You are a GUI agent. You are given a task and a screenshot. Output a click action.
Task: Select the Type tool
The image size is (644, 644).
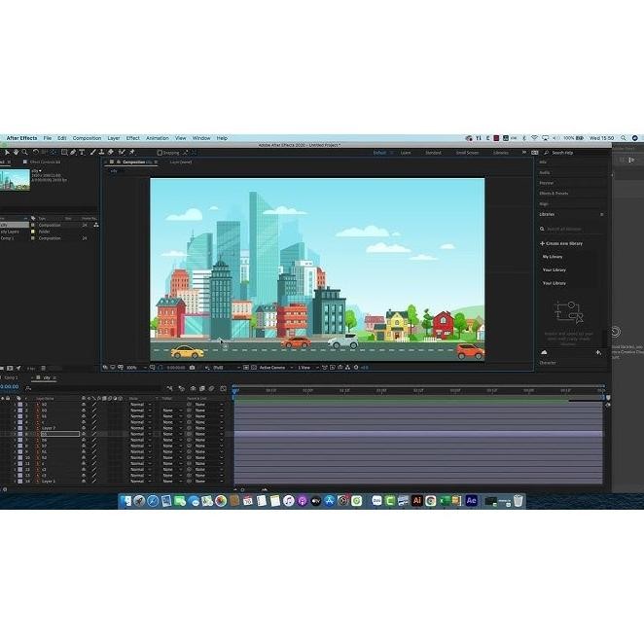click(x=82, y=153)
